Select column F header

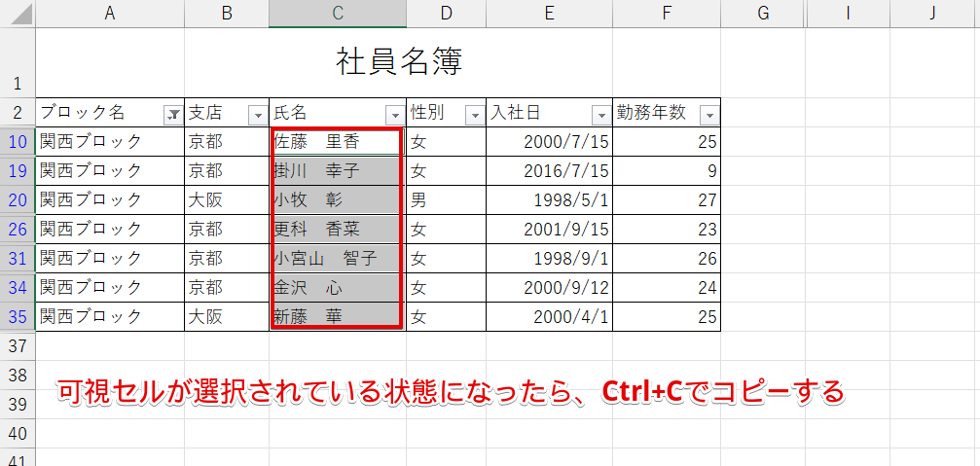(x=667, y=14)
